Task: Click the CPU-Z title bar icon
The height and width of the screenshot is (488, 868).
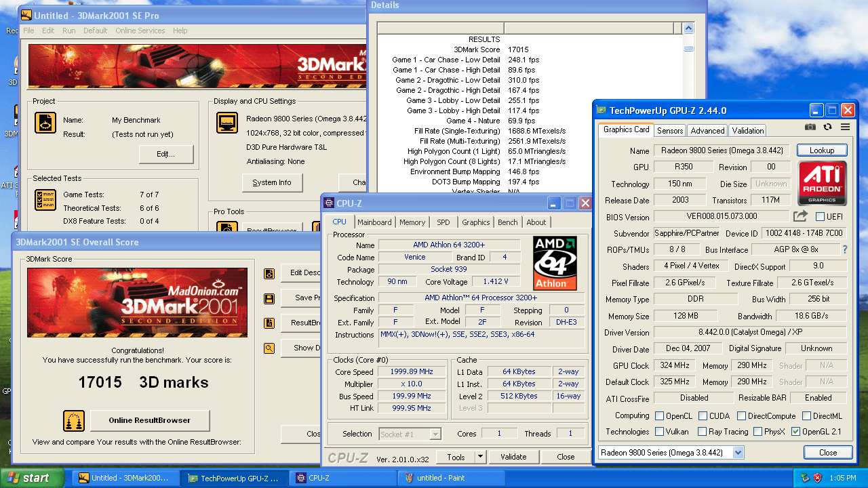Action: pos(329,203)
